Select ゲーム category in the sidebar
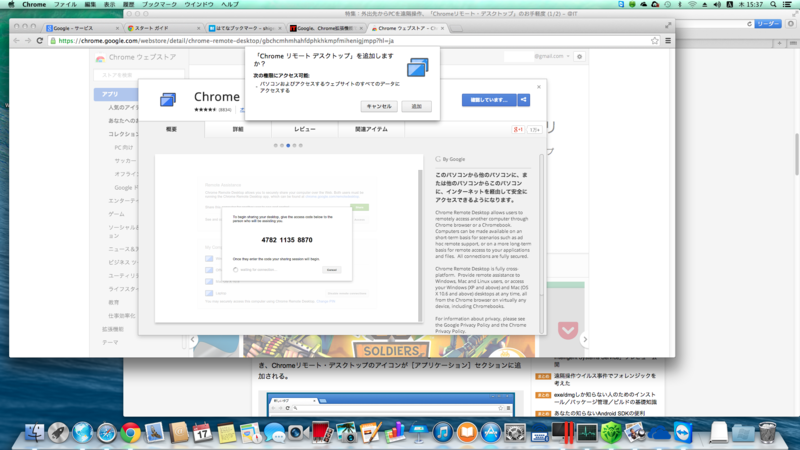The height and width of the screenshot is (450, 800). click(x=116, y=214)
